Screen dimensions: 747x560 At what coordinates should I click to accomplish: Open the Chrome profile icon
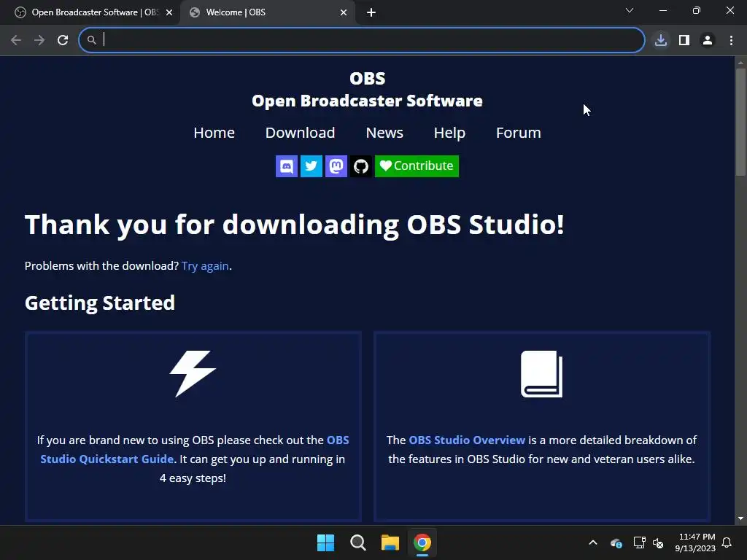click(x=708, y=40)
